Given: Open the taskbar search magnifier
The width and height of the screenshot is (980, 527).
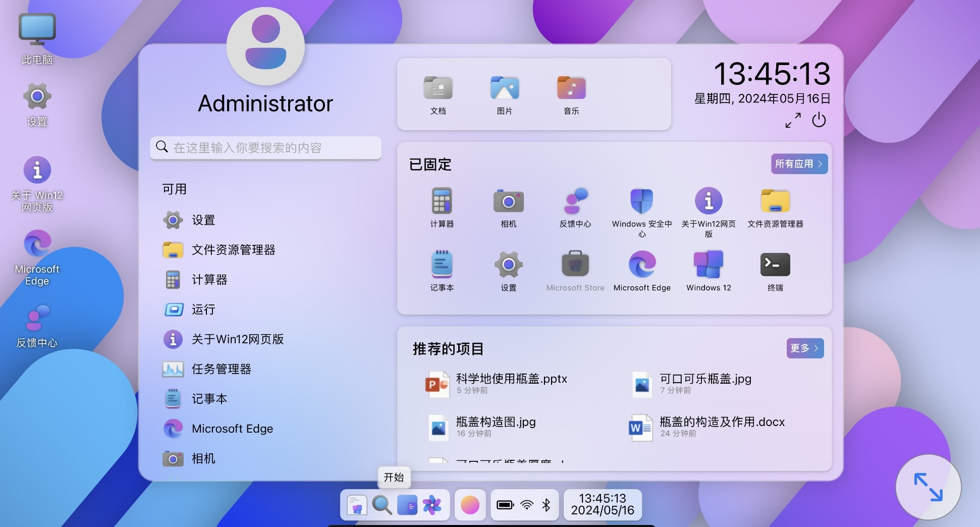Looking at the screenshot, I should tap(382, 505).
